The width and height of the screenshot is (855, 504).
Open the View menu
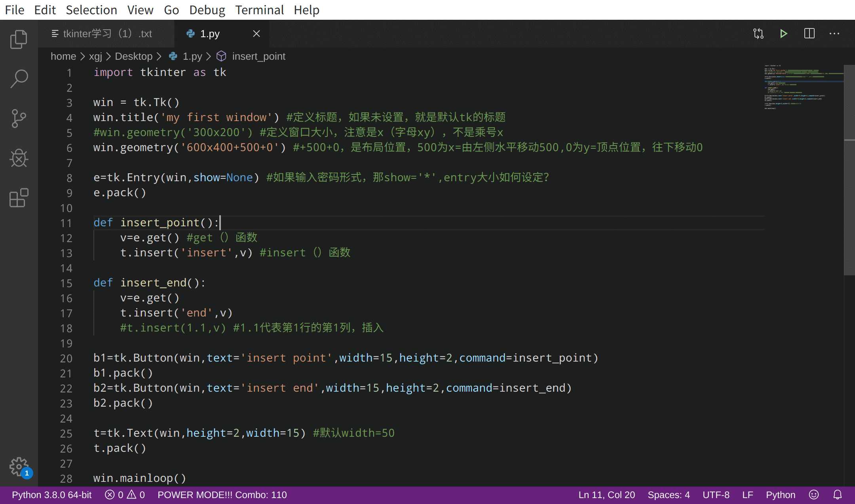click(140, 10)
